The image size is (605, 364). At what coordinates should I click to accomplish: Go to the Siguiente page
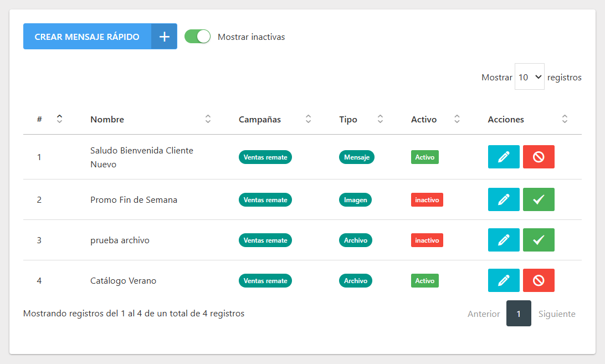pos(556,314)
